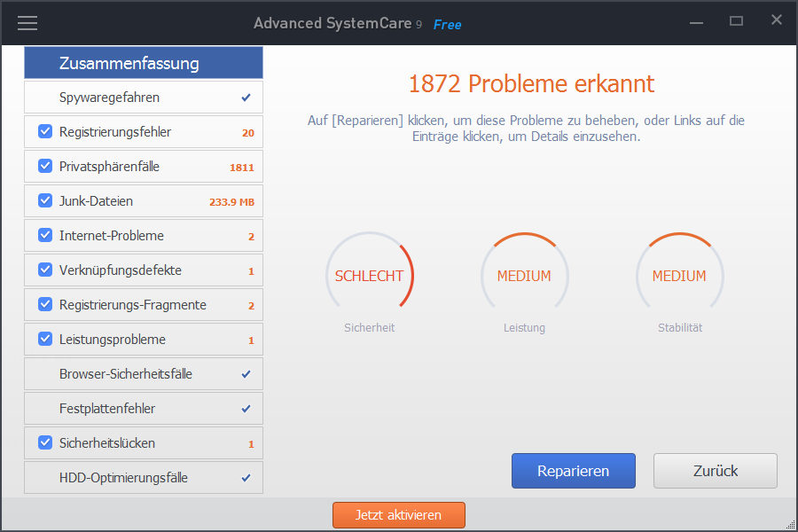The height and width of the screenshot is (532, 798).
Task: Open the Spywaregefahren entry
Action: (x=144, y=98)
